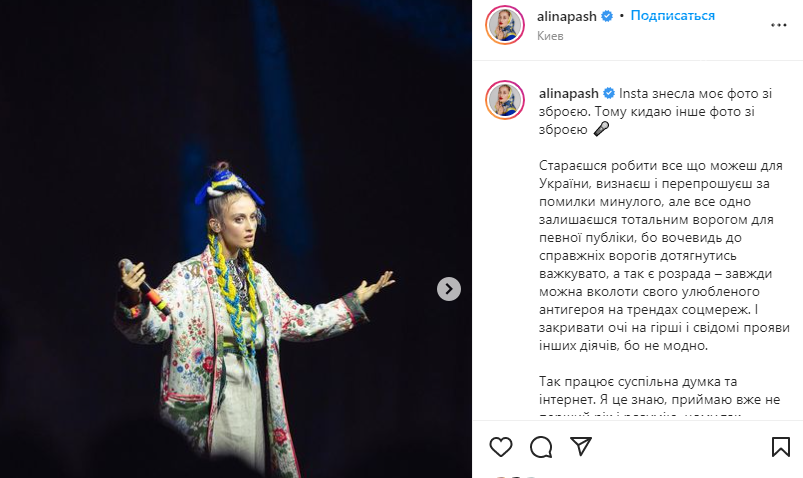The width and height of the screenshot is (803, 478).
Task: Open alinapash profile from the caption username
Action: click(x=568, y=93)
